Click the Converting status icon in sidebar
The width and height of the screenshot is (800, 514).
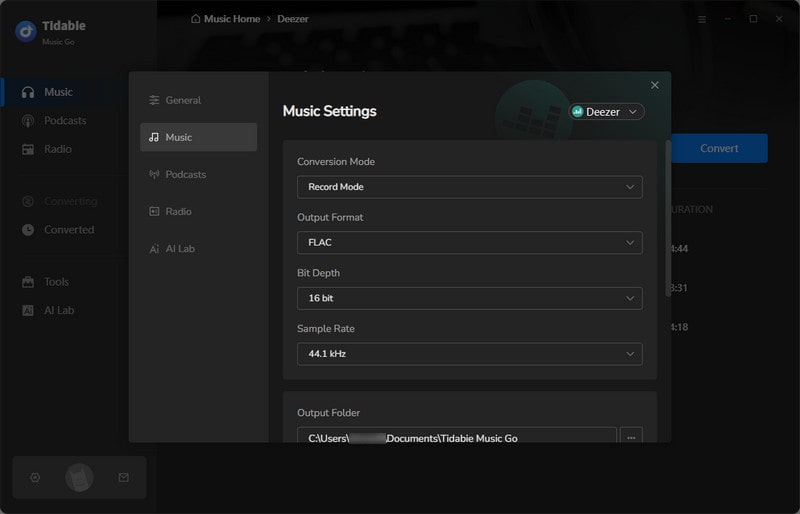(28, 201)
